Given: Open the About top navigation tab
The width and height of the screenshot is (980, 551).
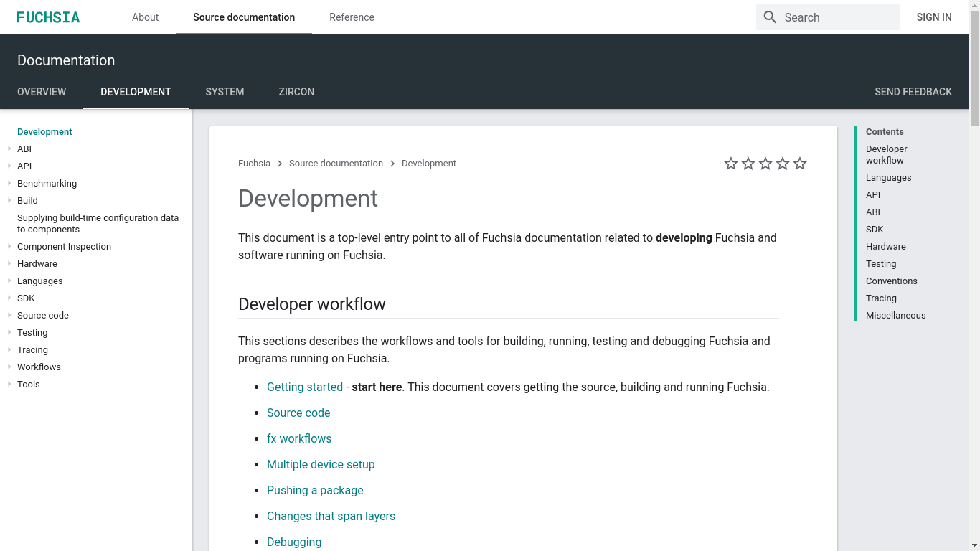Looking at the screenshot, I should [x=145, y=17].
